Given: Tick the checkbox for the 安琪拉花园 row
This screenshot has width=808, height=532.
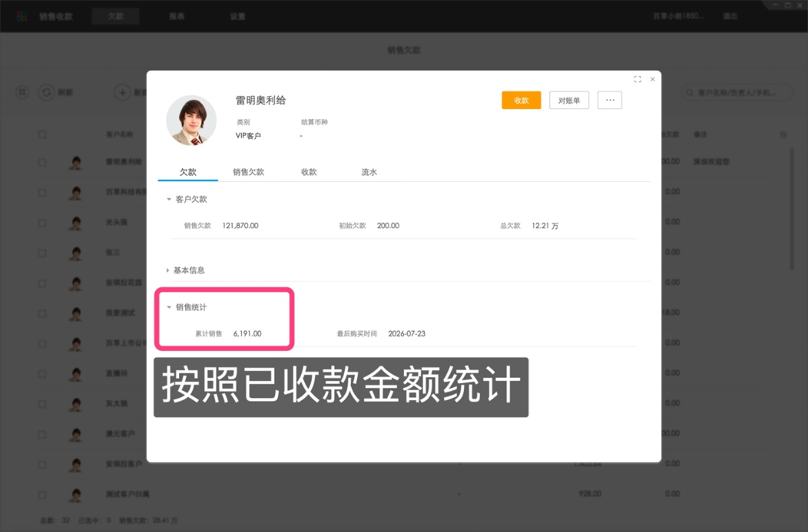Looking at the screenshot, I should [42, 282].
